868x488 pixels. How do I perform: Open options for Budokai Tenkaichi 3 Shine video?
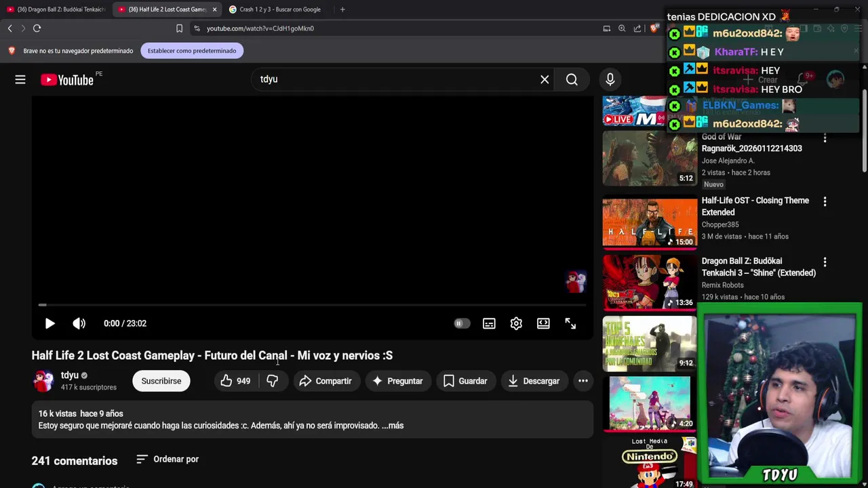(x=825, y=262)
